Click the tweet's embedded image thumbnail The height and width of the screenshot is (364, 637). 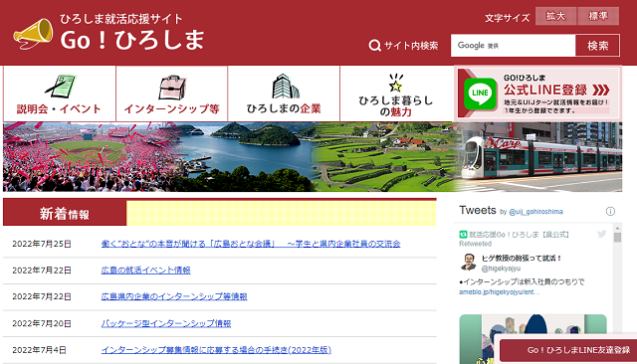pos(533,339)
